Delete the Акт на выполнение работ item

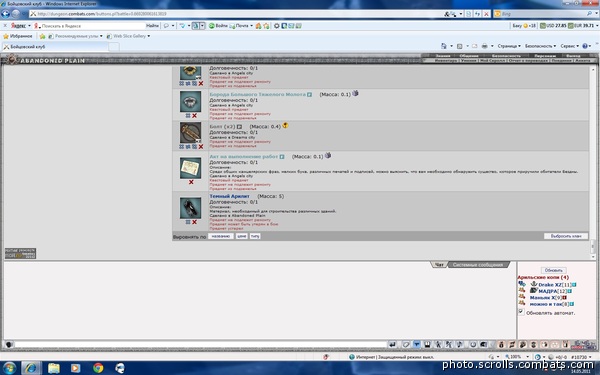[191, 182]
